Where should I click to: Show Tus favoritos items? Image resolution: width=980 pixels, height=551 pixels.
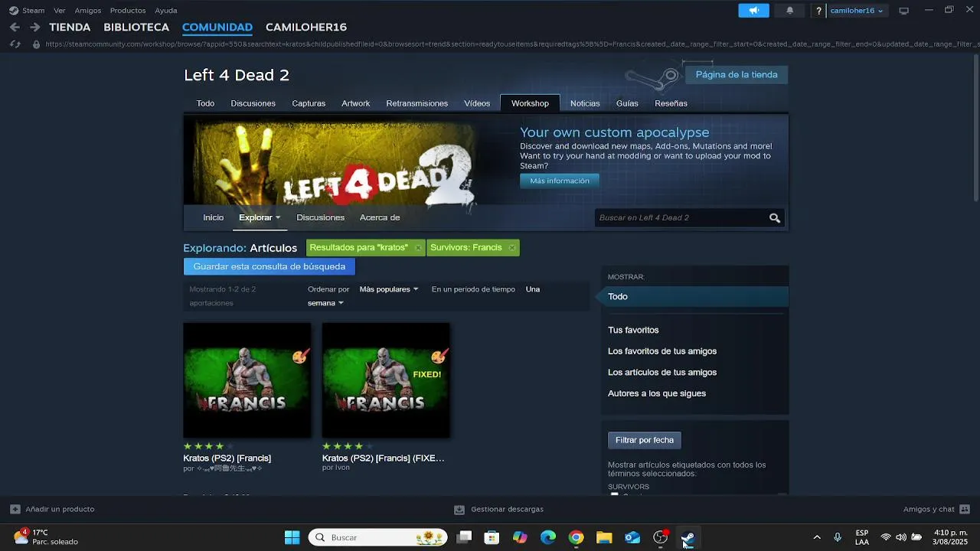(633, 331)
